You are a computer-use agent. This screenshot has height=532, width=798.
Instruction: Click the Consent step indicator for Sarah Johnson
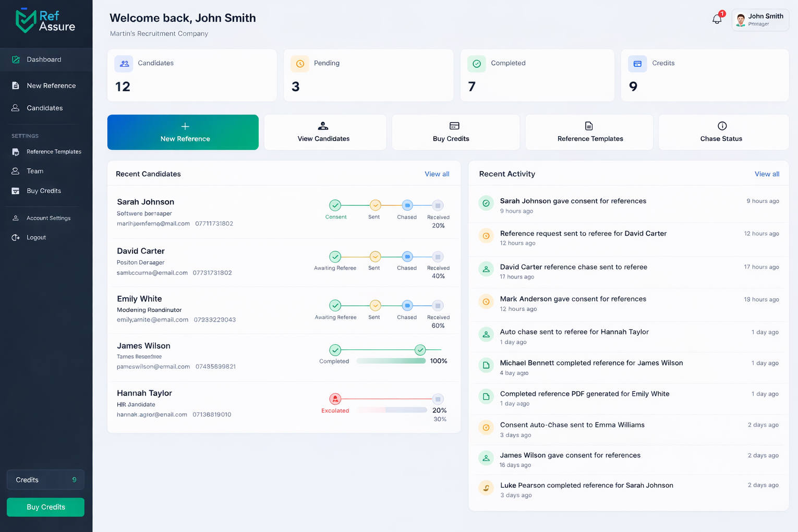click(335, 205)
